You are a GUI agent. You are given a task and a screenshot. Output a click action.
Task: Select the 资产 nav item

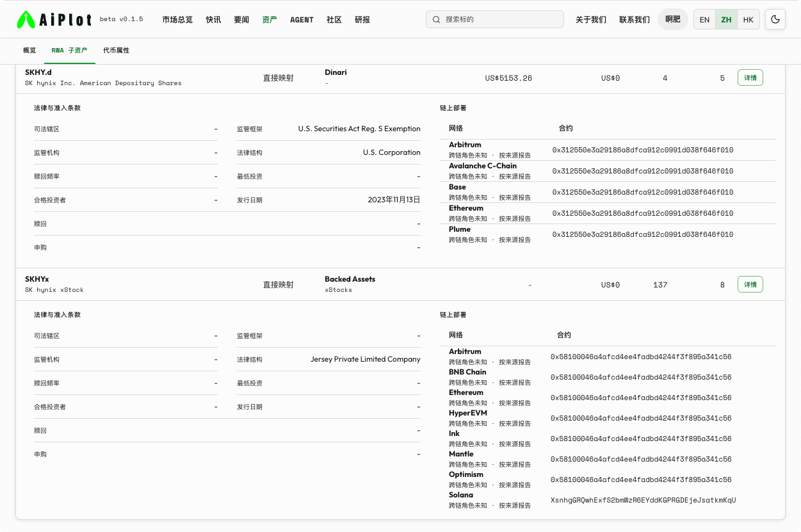270,19
